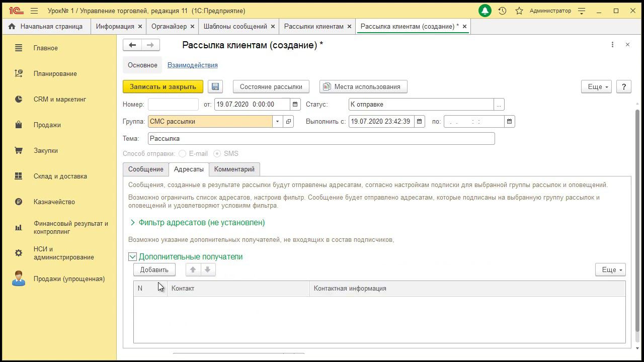Viewport: 644px width, 362px height.
Task: Open the settings lines icon next to Администратор
Action: coord(582,11)
